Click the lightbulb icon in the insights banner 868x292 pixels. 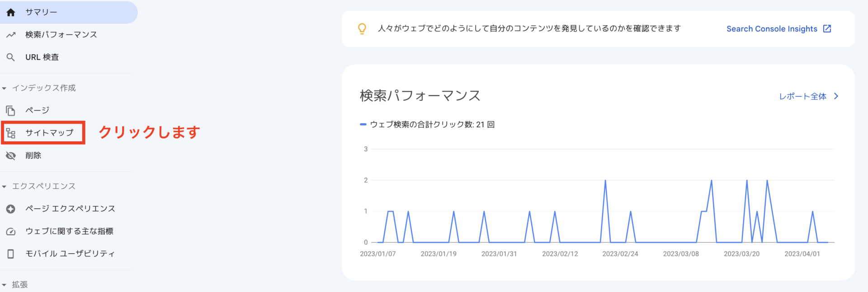pyautogui.click(x=362, y=29)
